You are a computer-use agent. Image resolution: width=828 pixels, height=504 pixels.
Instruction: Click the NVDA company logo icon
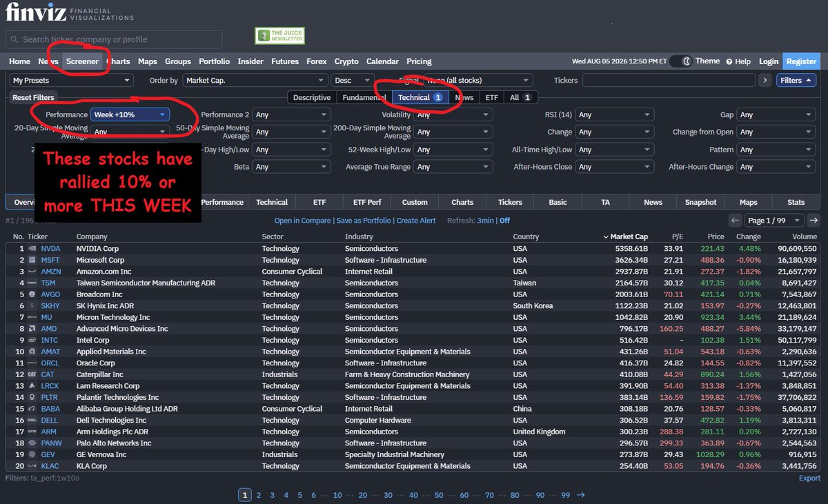[31, 249]
